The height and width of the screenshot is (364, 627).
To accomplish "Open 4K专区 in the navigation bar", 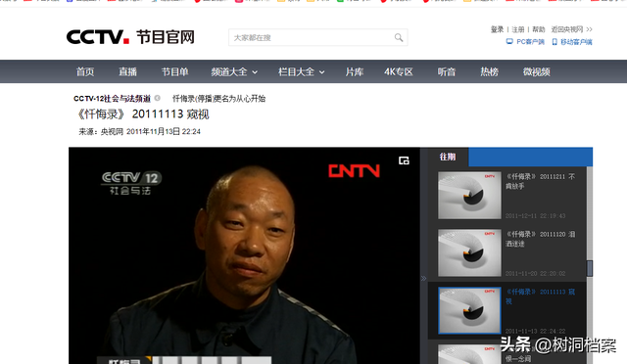I will tap(399, 72).
